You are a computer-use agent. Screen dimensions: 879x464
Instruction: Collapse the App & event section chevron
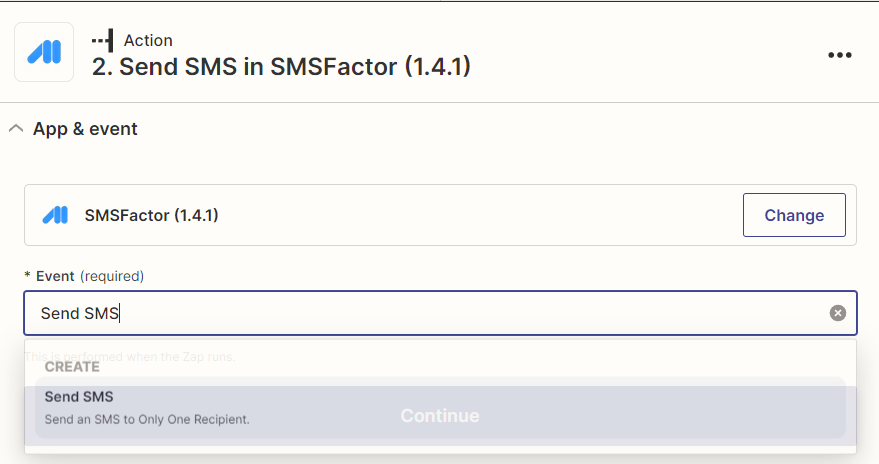tap(16, 128)
